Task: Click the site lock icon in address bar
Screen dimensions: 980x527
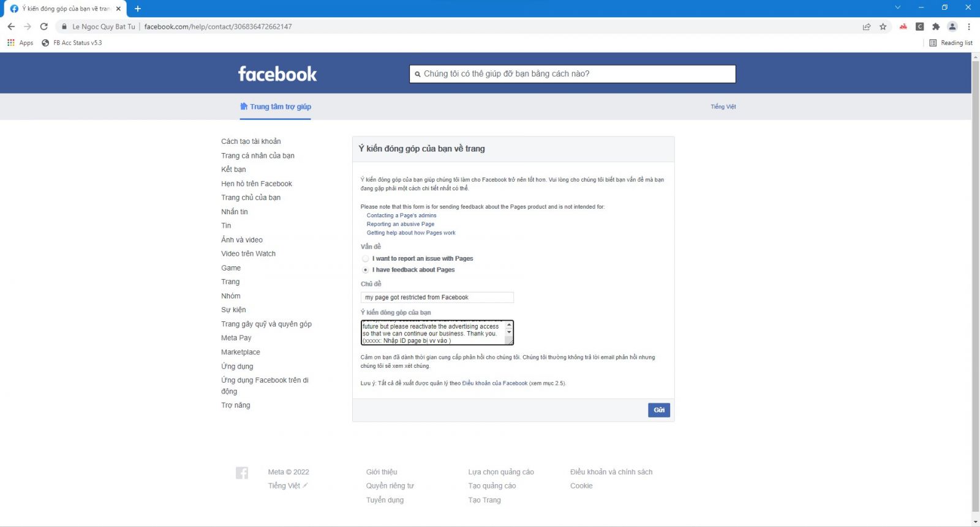Action: 64,26
